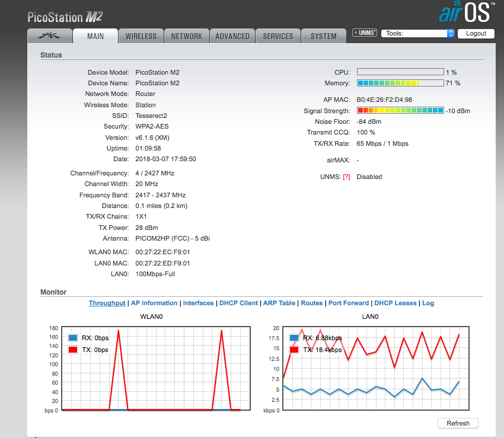The height and width of the screenshot is (438, 504).
Task: Click the Refresh button
Action: point(458,423)
